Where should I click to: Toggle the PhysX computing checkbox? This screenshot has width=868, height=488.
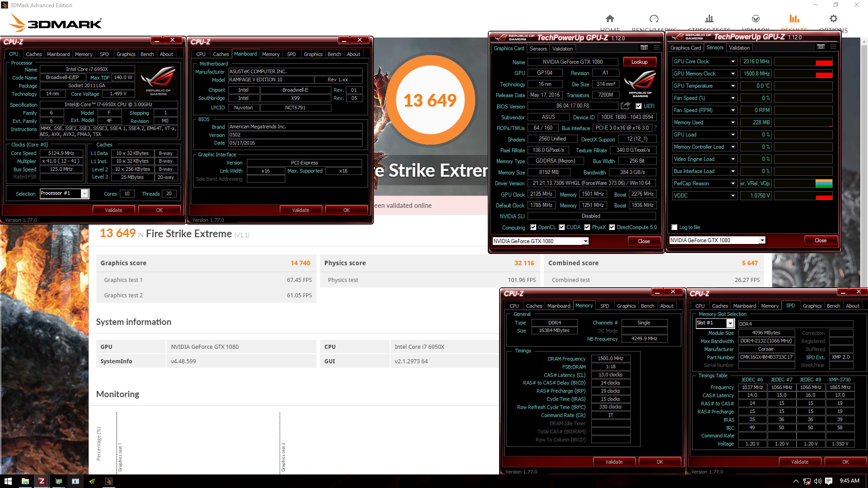[587, 227]
